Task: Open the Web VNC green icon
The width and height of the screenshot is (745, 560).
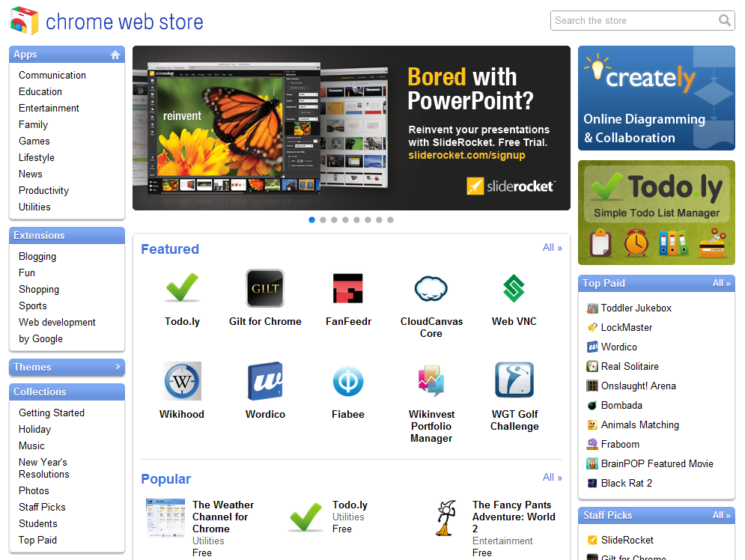Action: [x=514, y=288]
